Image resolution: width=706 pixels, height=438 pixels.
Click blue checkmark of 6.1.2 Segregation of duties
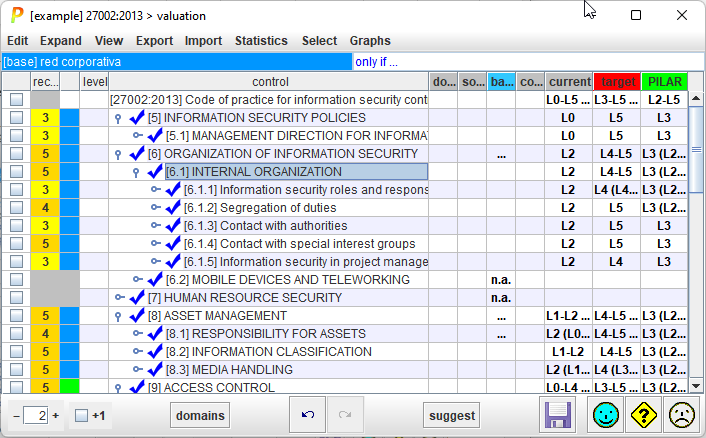coord(173,208)
